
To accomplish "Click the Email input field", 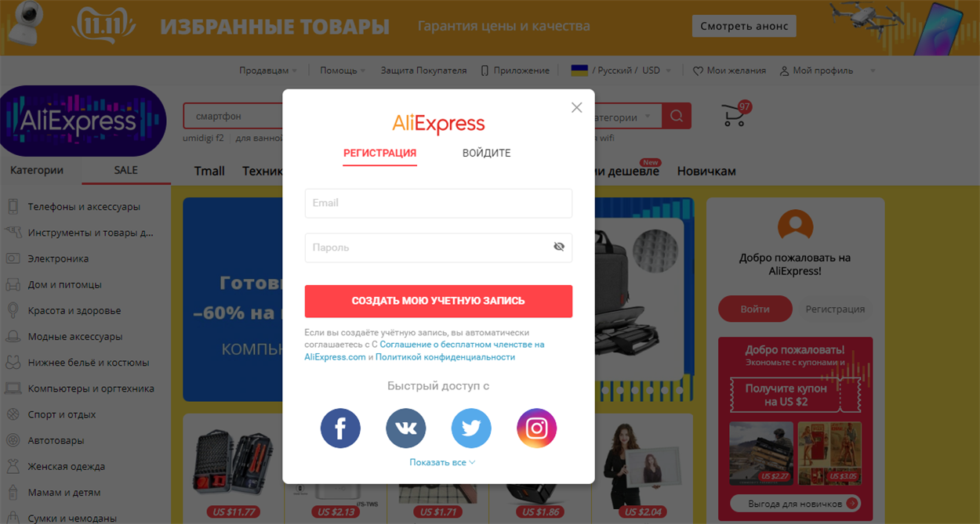I will (x=438, y=203).
